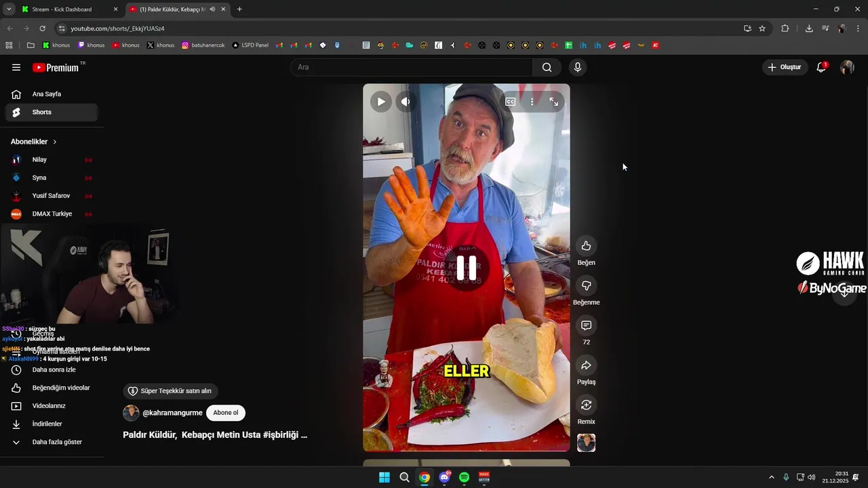Open Chrome three-dot menu
Viewport: 868px width, 488px height.
coord(858,28)
